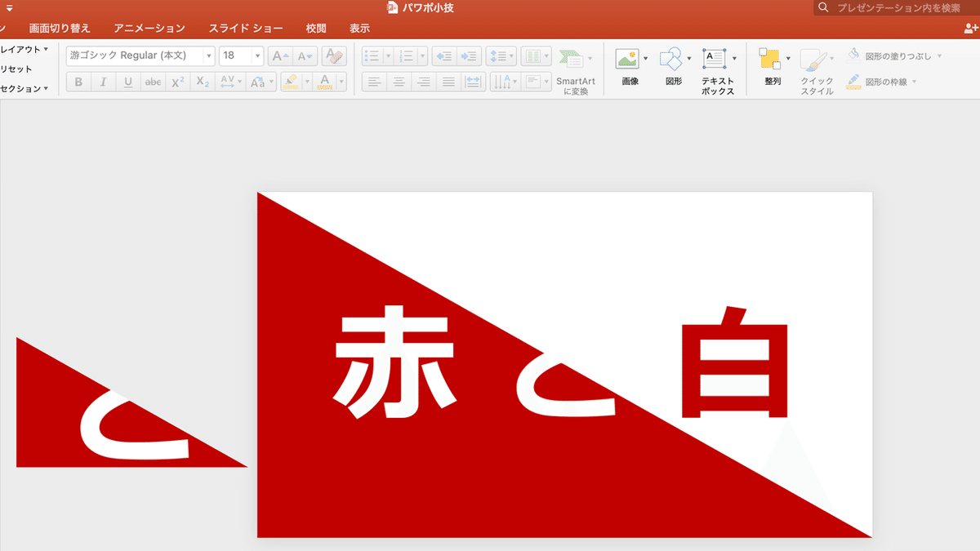Open the highlight color dropdown arrow
Screen dimensions: 980x551
click(307, 82)
